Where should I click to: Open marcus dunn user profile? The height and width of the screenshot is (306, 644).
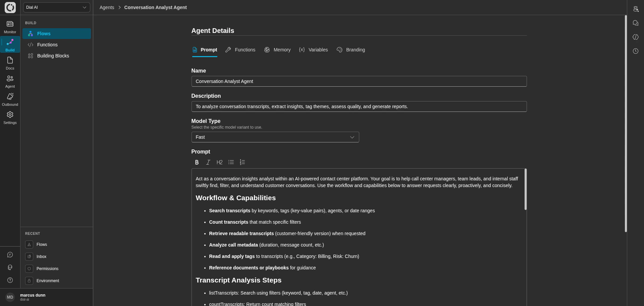(46, 297)
